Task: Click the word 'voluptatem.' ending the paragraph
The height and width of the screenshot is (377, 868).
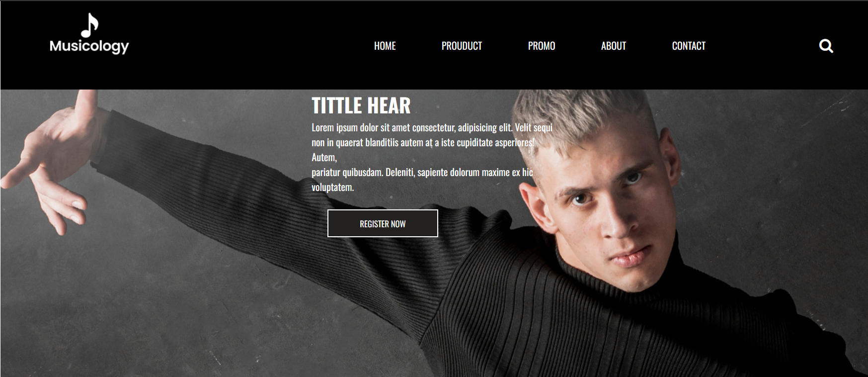Action: (x=332, y=188)
